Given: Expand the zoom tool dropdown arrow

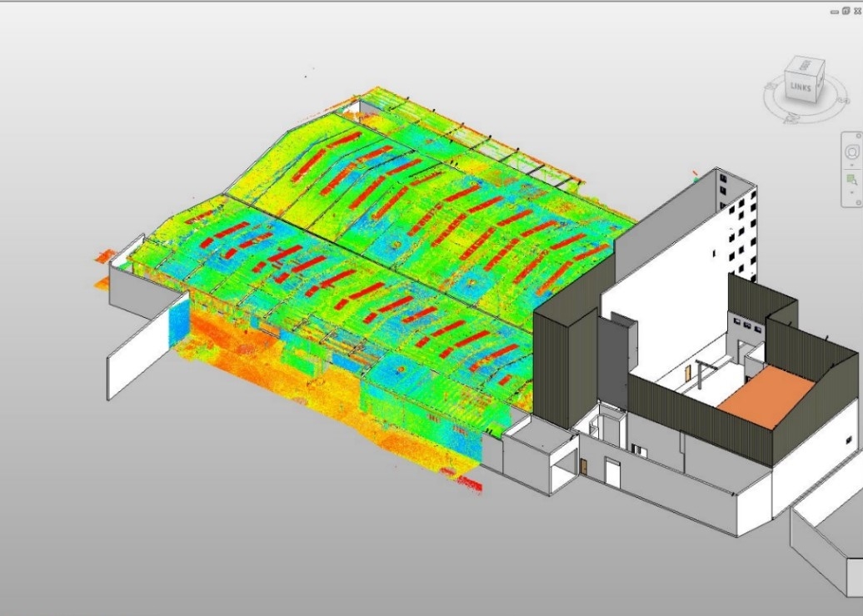Looking at the screenshot, I should tap(851, 192).
